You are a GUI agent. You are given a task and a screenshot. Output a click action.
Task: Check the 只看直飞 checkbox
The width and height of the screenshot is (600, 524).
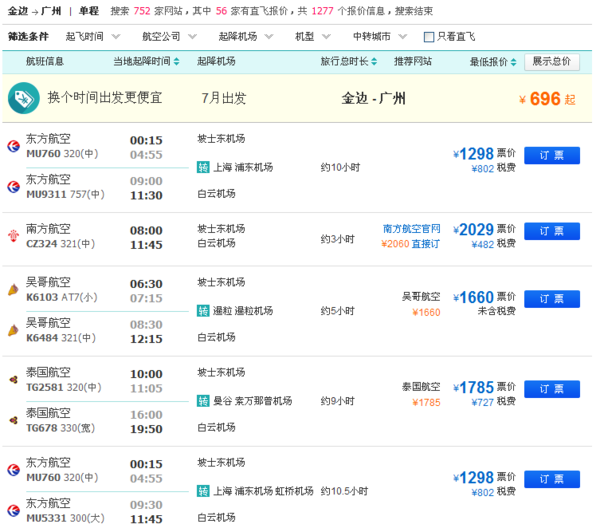tap(429, 37)
